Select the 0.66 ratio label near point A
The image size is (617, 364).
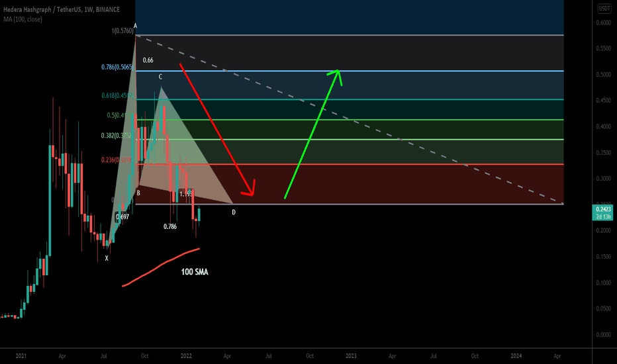click(148, 60)
